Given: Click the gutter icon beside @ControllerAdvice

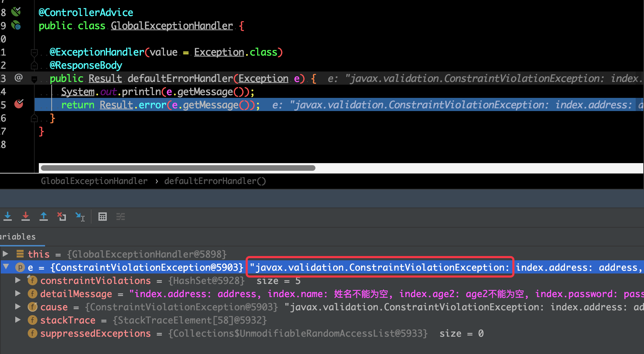Looking at the screenshot, I should click(16, 12).
